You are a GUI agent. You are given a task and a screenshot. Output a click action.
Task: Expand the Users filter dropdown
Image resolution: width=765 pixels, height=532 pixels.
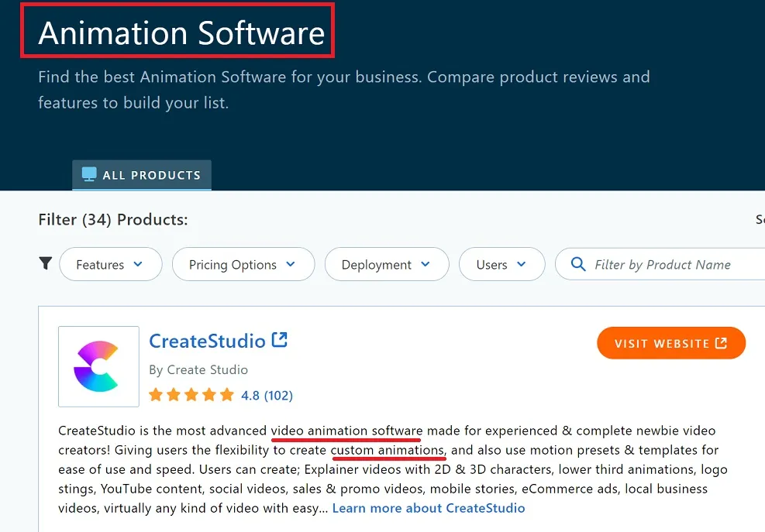click(502, 264)
